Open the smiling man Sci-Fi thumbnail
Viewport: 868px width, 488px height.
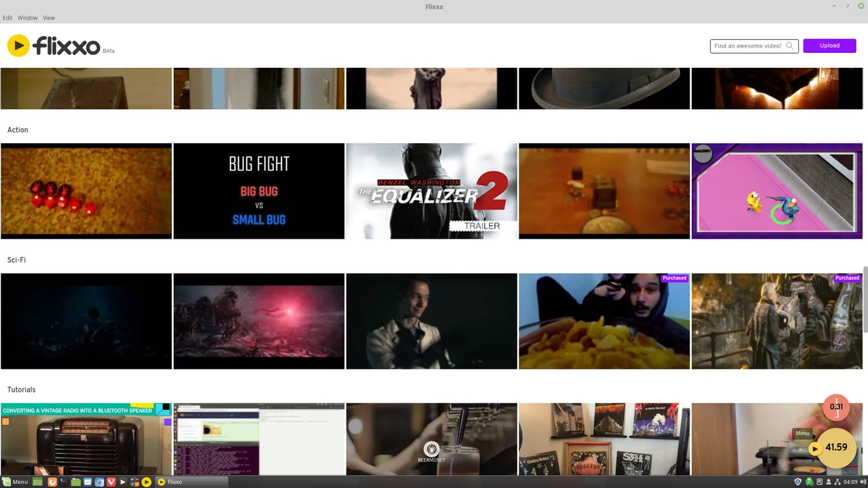pyautogui.click(x=431, y=321)
